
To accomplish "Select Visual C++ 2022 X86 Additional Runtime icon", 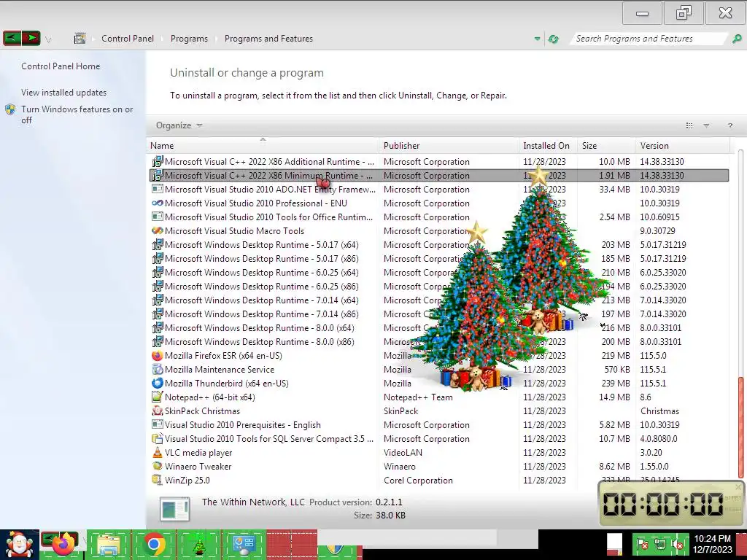I will [158, 161].
